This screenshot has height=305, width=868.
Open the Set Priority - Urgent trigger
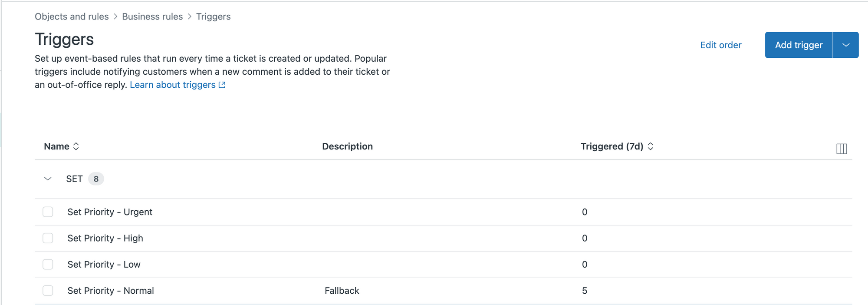tap(110, 212)
